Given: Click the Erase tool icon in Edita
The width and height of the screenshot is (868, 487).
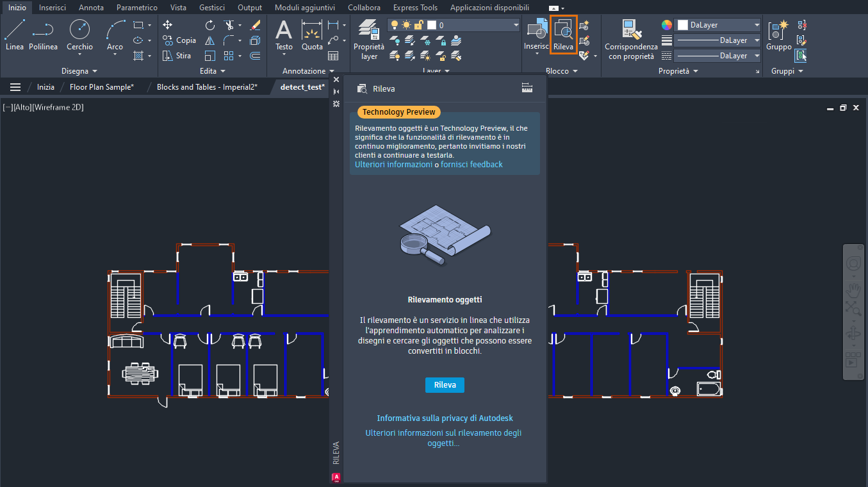Looking at the screenshot, I should (255, 25).
